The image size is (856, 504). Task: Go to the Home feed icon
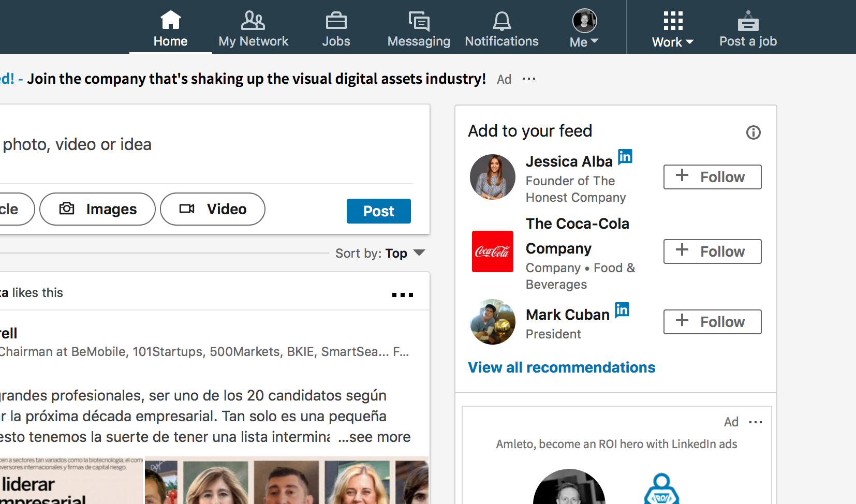tap(170, 20)
